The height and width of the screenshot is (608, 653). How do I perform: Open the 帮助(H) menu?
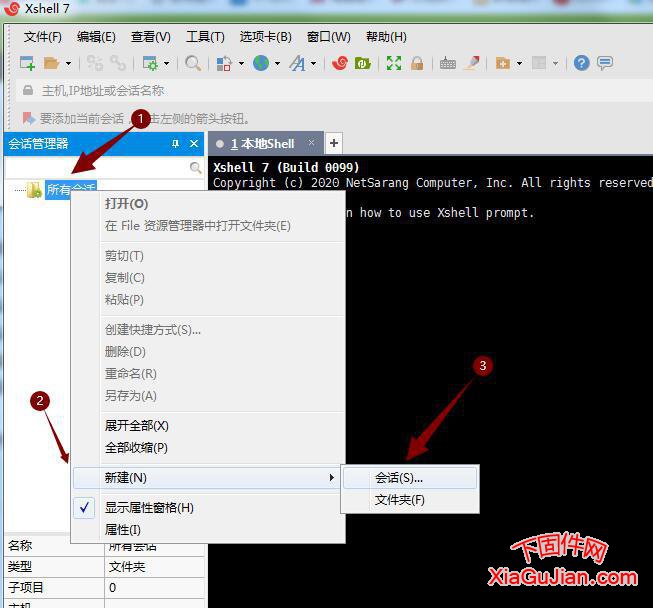(386, 37)
